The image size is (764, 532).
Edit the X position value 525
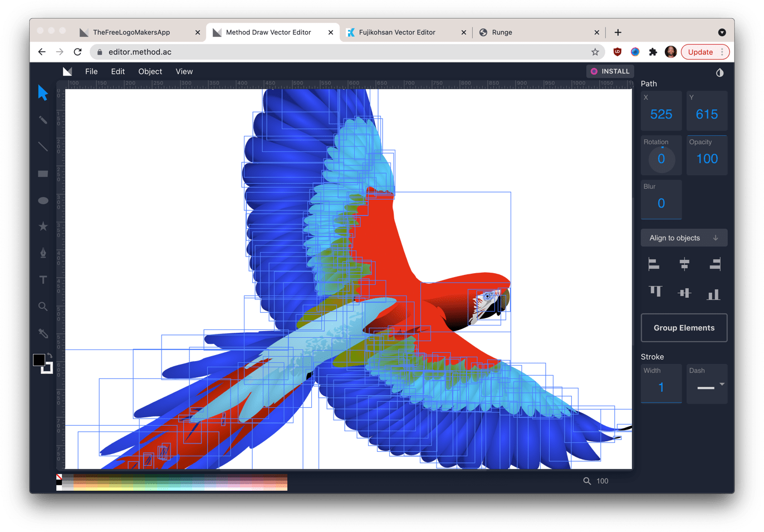pyautogui.click(x=661, y=114)
